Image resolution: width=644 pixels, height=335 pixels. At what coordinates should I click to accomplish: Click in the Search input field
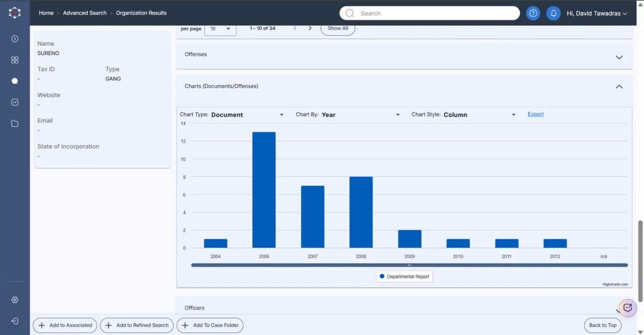point(430,14)
